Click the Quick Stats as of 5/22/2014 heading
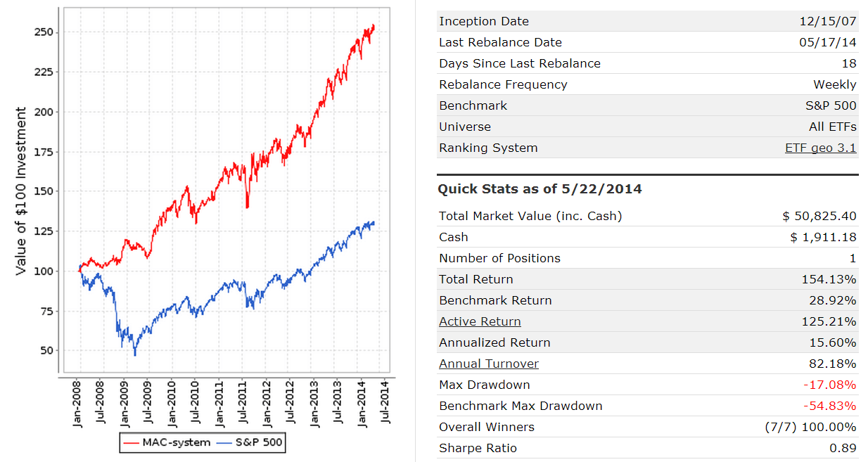 [540, 188]
